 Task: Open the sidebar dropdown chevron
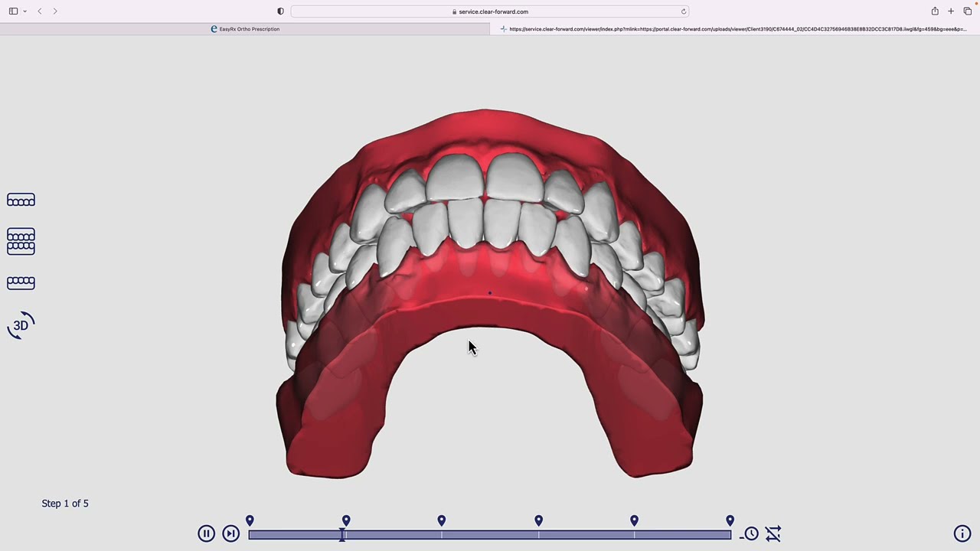(24, 11)
